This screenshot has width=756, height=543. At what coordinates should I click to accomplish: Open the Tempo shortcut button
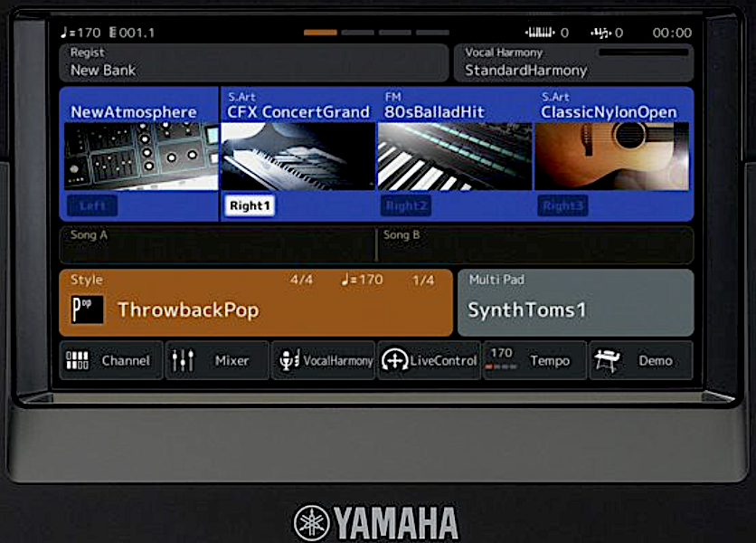pyautogui.click(x=535, y=360)
